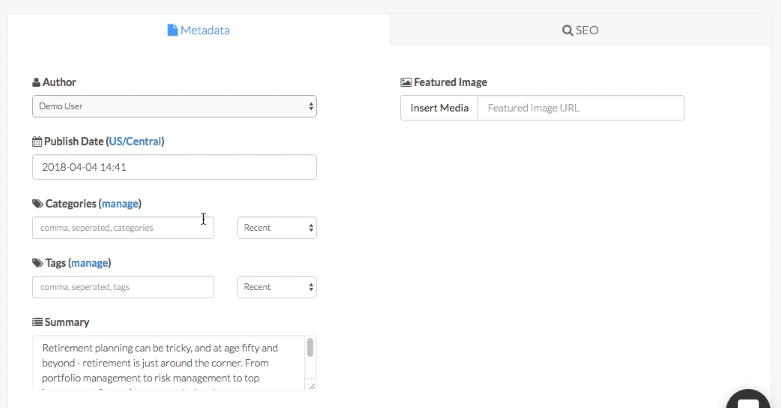781x408 pixels.
Task: Click the Categories tag icon
Action: (x=37, y=204)
